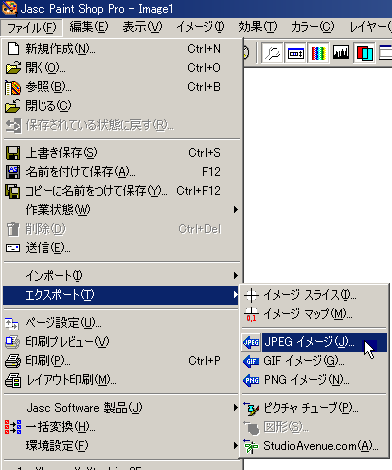The height and width of the screenshot is (470, 392).
Task: Select GIF イメージ(G)... export option
Action: pyautogui.click(x=314, y=361)
